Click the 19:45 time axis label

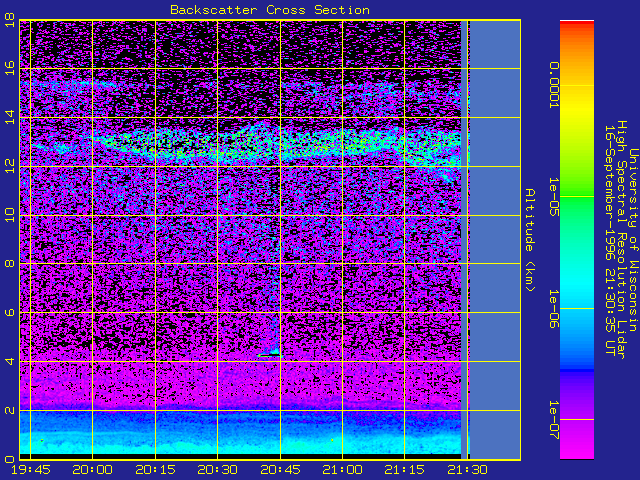(x=31, y=470)
